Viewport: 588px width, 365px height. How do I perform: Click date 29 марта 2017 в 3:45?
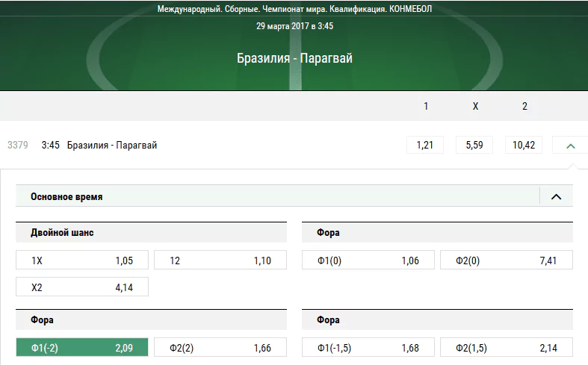295,26
